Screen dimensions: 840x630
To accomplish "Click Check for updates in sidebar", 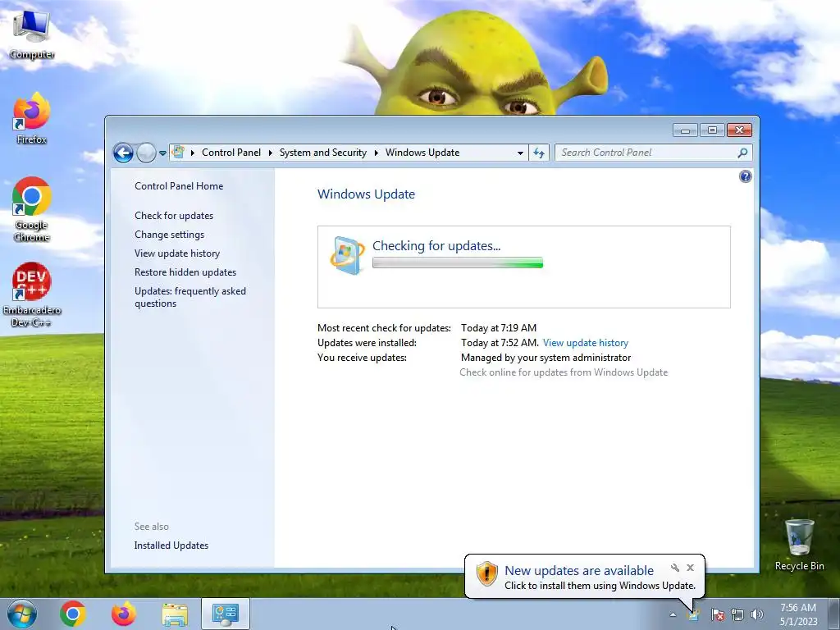I will [174, 216].
